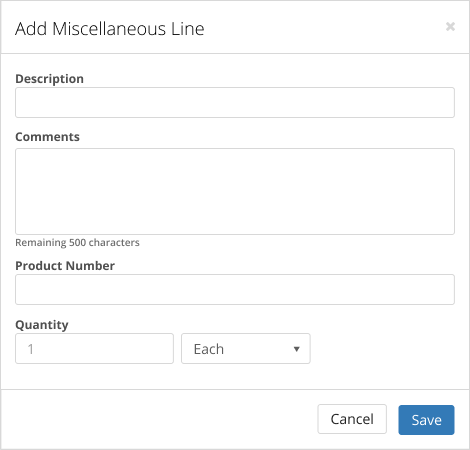Click the Quantity number field
The width and height of the screenshot is (470, 450).
(x=94, y=349)
